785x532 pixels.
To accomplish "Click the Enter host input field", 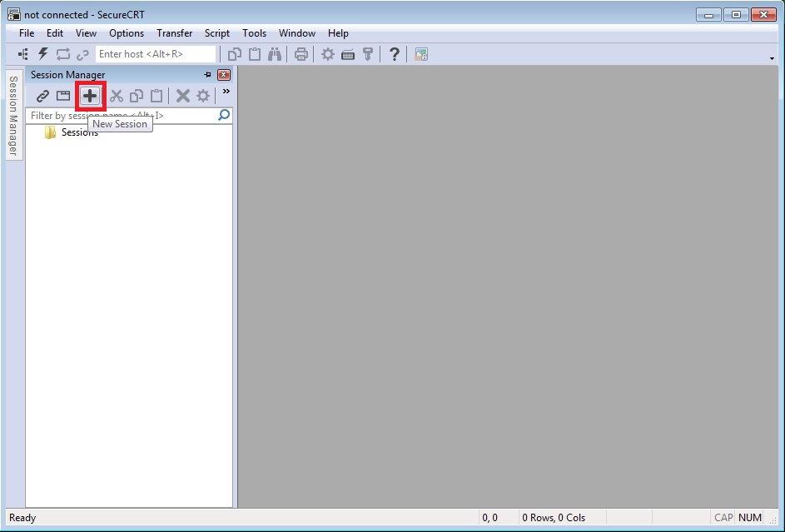I will click(156, 54).
